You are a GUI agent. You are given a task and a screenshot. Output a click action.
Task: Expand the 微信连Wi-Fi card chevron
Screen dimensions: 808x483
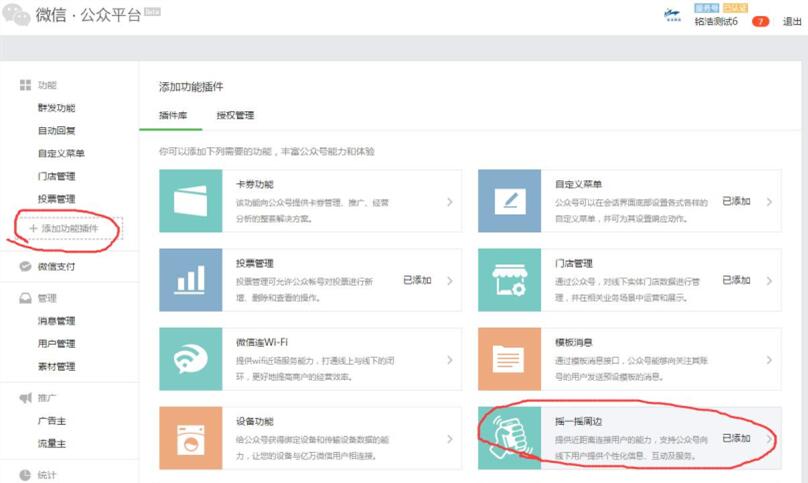point(449,358)
